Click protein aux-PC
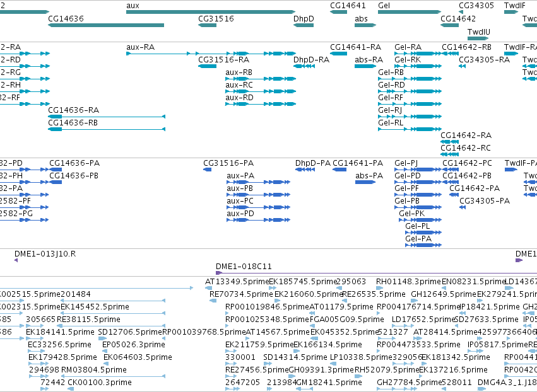This screenshot has height=392, width=537. [x=240, y=201]
